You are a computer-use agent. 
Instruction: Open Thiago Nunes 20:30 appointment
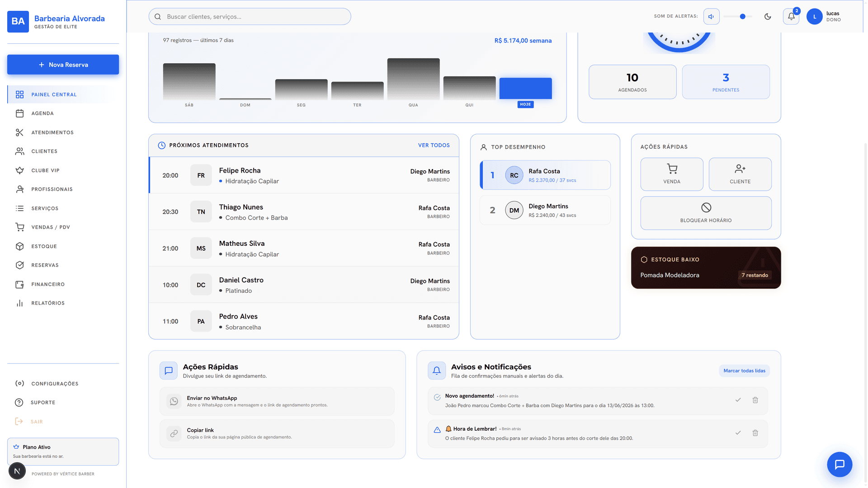point(304,212)
